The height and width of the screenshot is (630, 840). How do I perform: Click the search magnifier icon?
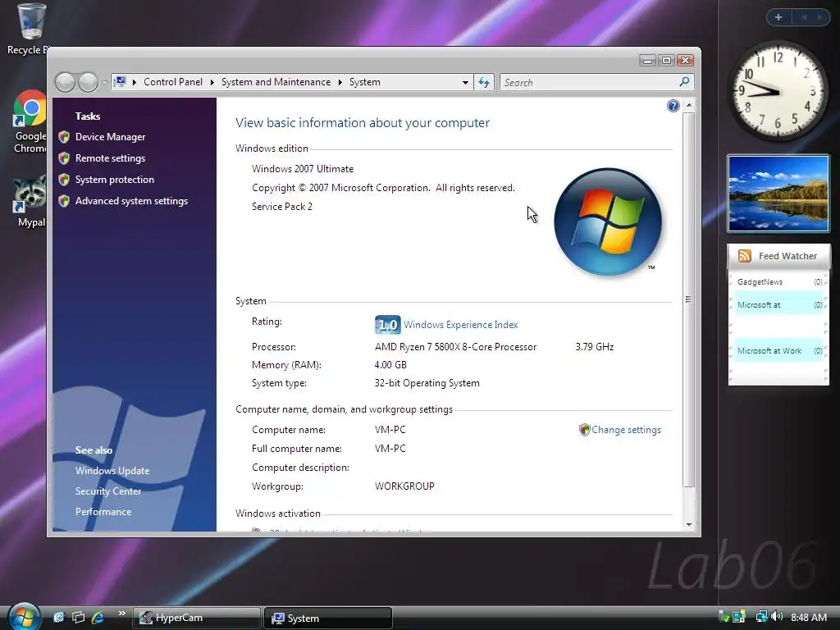pos(684,82)
